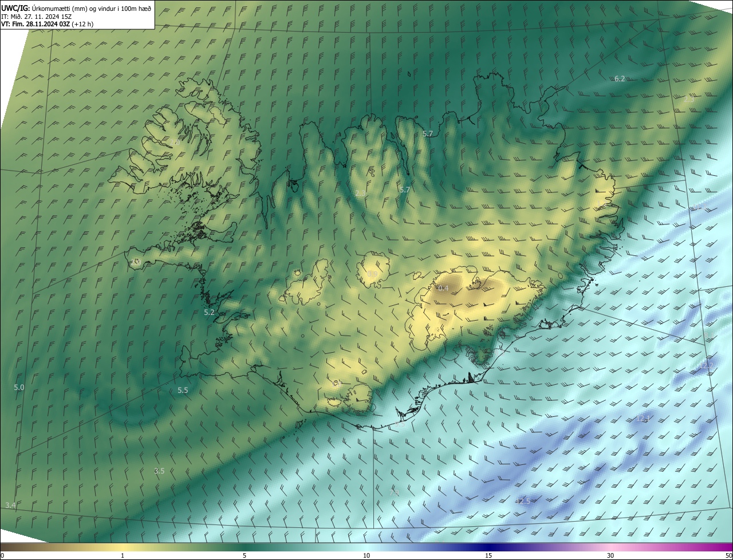Click the 5.5 value label on the map
Screen dimensions: 733x560
[x=183, y=390]
